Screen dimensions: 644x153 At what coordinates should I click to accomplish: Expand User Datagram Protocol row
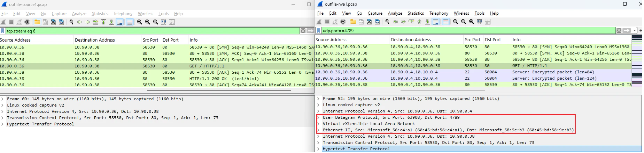(x=318, y=117)
